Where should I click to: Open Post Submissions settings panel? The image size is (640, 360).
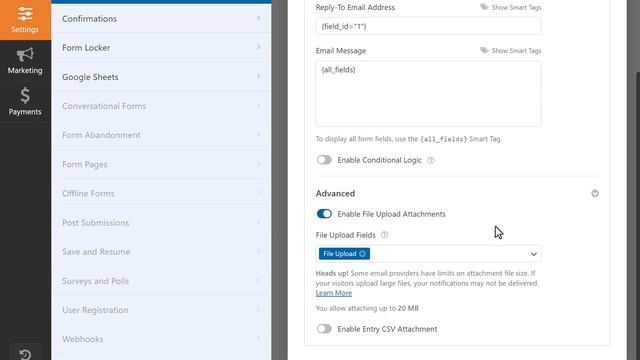click(161, 222)
